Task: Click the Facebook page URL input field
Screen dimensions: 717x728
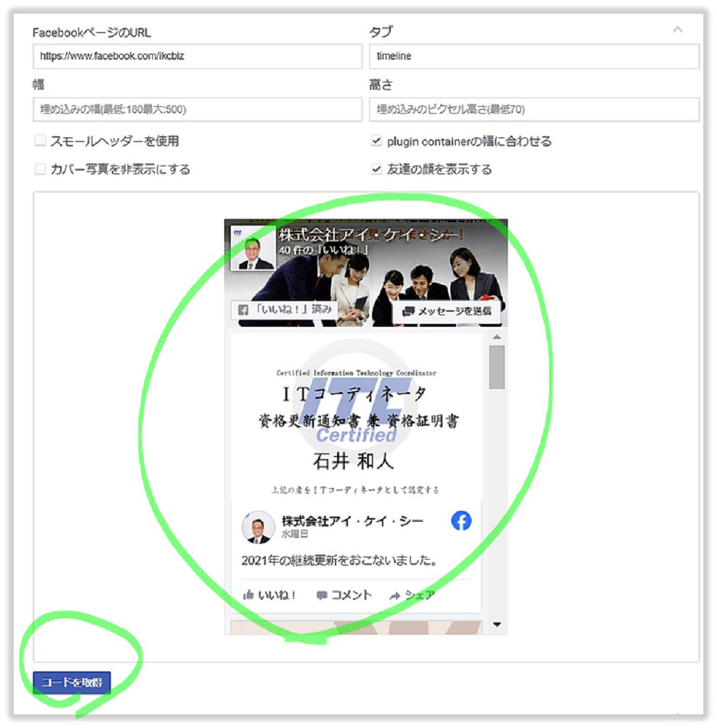Action: coord(197,56)
